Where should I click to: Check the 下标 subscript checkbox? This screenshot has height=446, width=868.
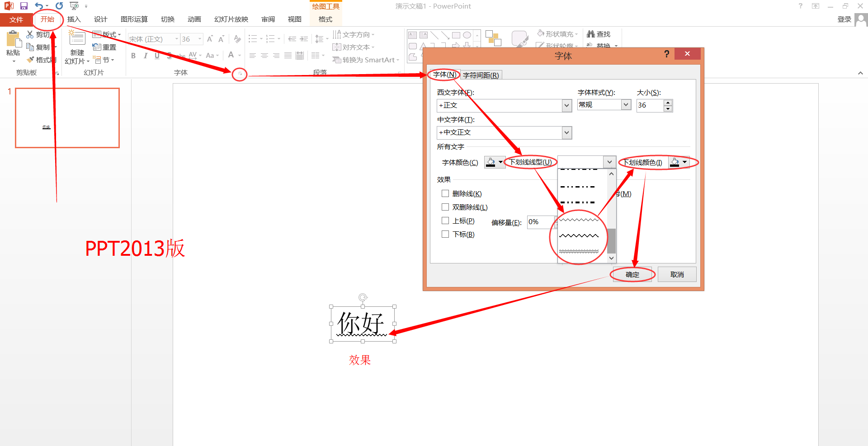pos(445,234)
